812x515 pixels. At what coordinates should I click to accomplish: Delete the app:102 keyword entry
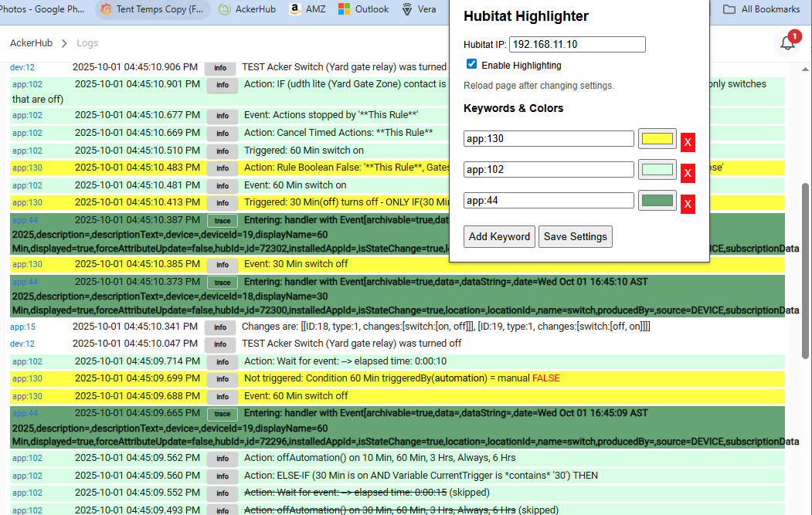point(688,173)
